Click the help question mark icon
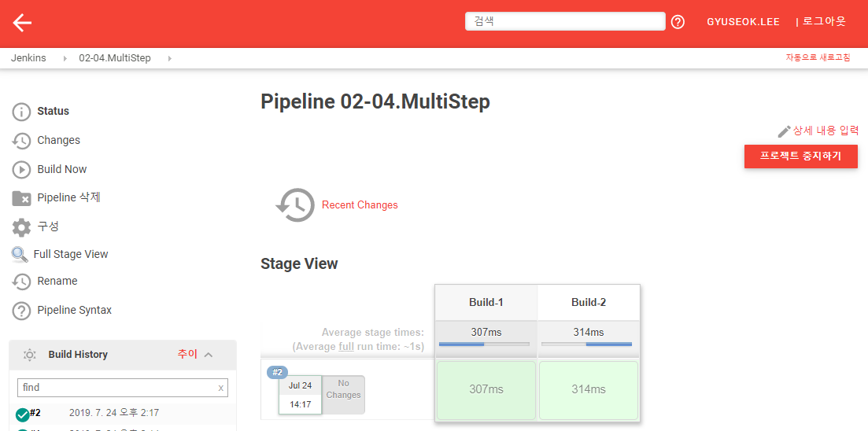Screen dimensions: 868x431 tap(678, 22)
